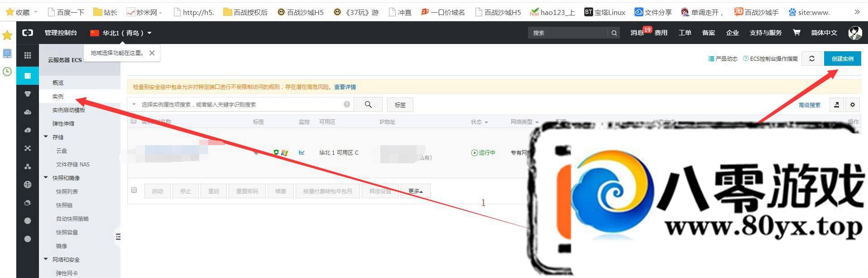Open the products grid icon in sidebar
The width and height of the screenshot is (868, 278).
[28, 55]
